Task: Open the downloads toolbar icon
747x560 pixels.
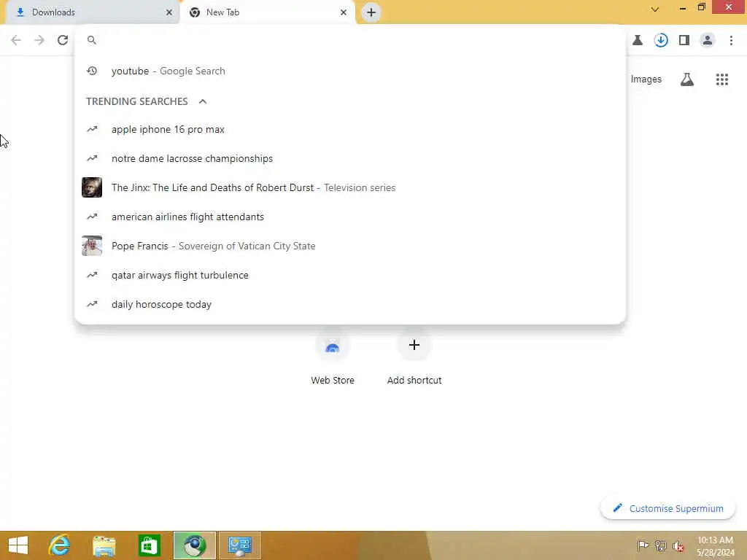Action: (x=661, y=41)
